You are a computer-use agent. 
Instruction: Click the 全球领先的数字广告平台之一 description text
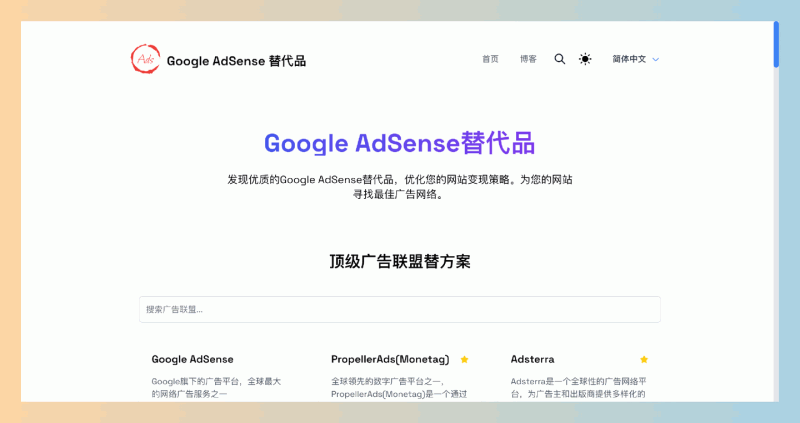coord(399,388)
